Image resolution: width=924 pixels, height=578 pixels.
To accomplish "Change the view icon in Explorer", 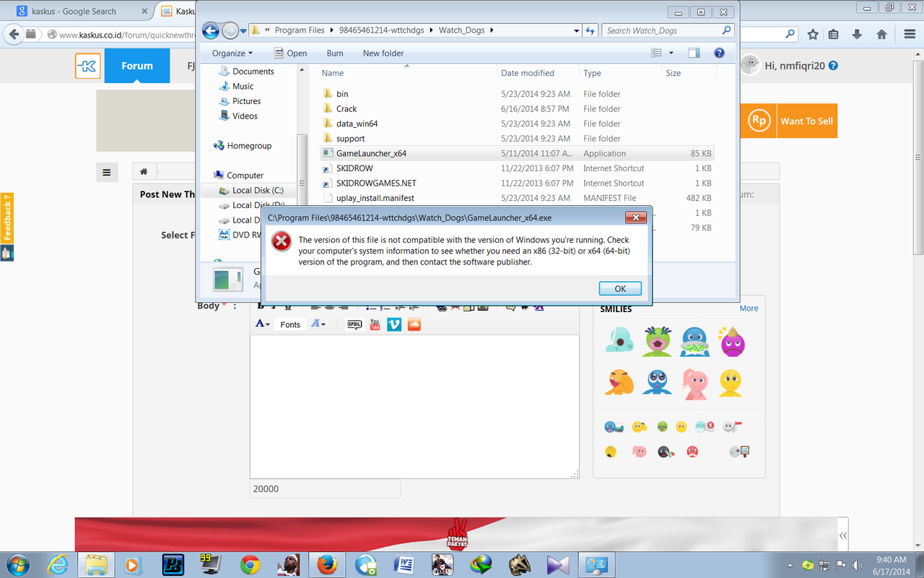I will (x=656, y=53).
